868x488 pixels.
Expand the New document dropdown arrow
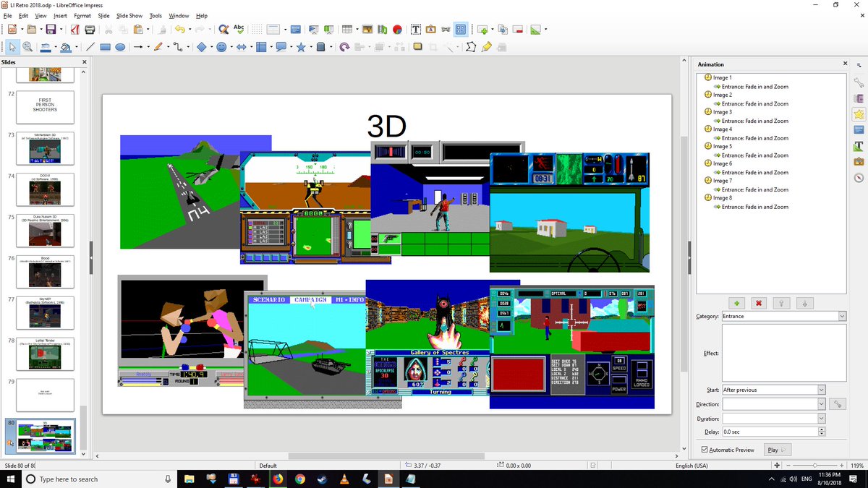coord(21,30)
